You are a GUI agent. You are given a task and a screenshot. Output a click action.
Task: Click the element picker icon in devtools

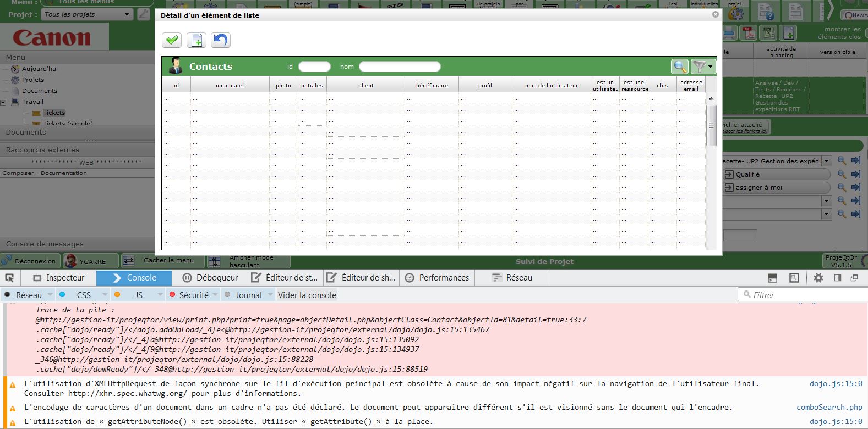(9, 278)
